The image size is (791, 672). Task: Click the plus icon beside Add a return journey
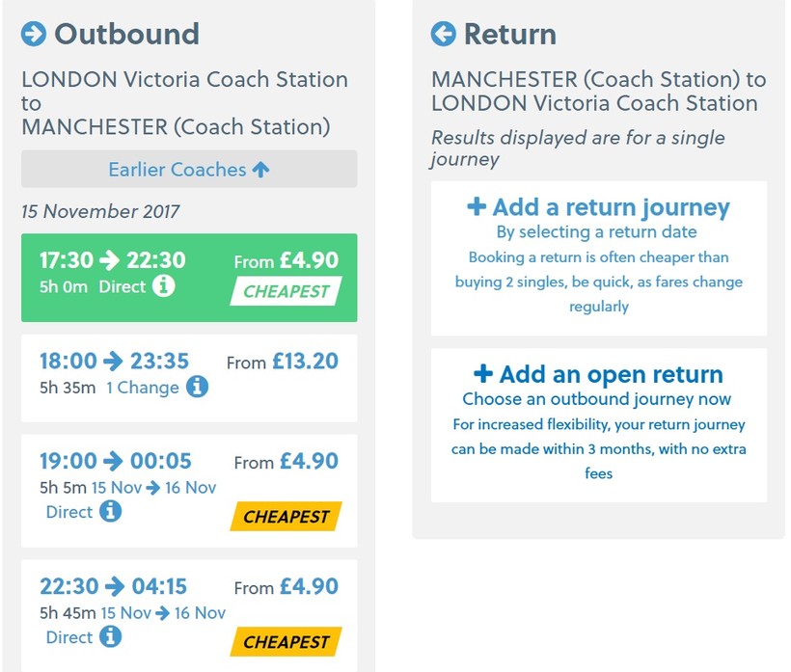(x=477, y=206)
